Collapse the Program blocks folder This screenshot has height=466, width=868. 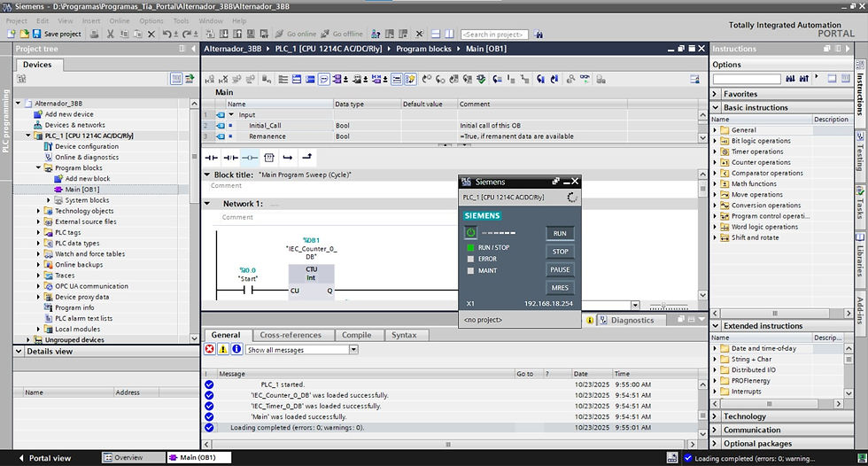pyautogui.click(x=38, y=167)
